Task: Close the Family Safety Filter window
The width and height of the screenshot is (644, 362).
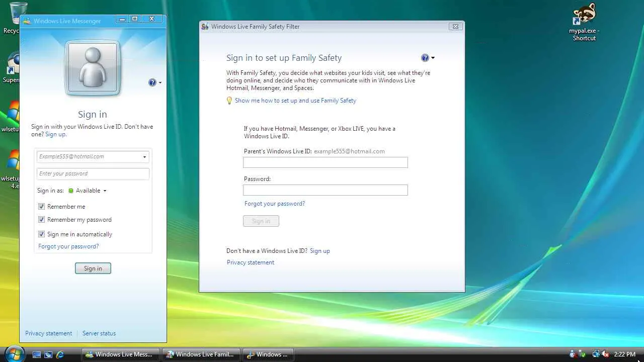Action: click(455, 27)
